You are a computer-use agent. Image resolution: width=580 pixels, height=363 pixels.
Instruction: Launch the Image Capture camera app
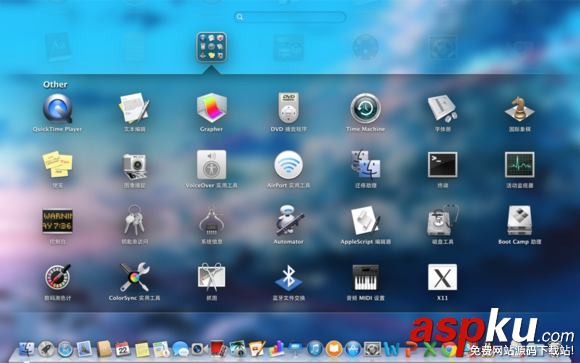134,166
